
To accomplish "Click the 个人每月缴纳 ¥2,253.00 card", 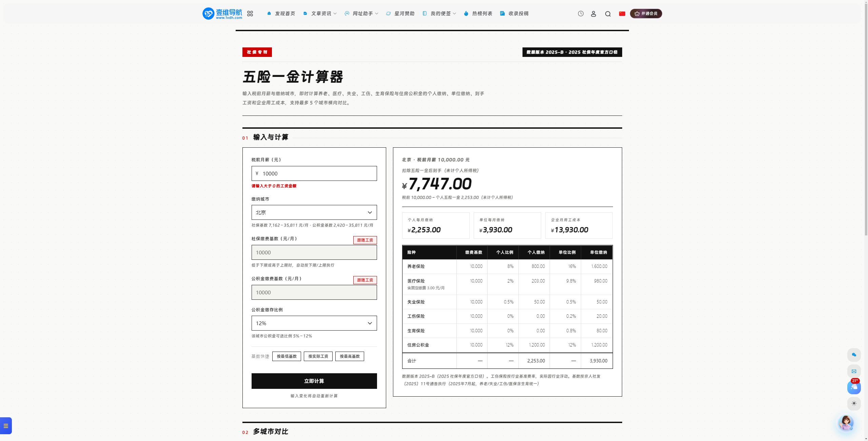I will click(x=436, y=226).
